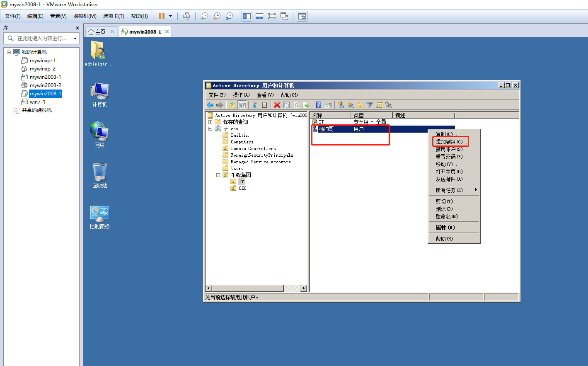Click the manage snapshots icon

point(229,16)
